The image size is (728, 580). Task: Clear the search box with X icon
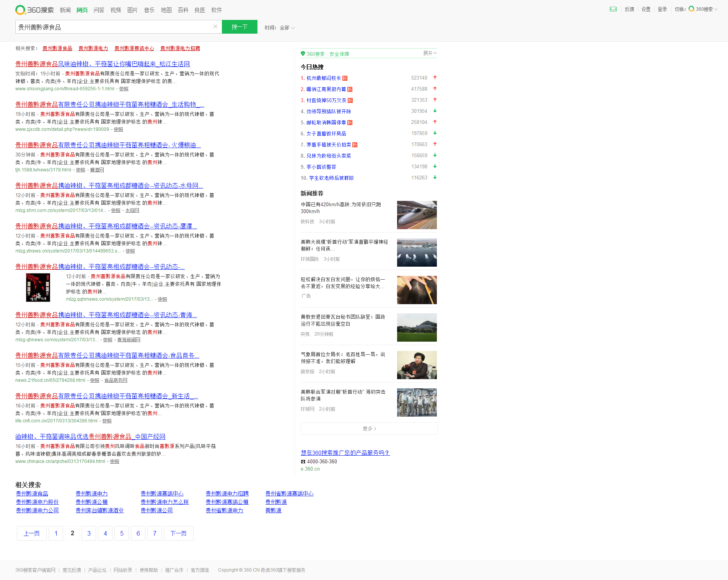(x=215, y=26)
